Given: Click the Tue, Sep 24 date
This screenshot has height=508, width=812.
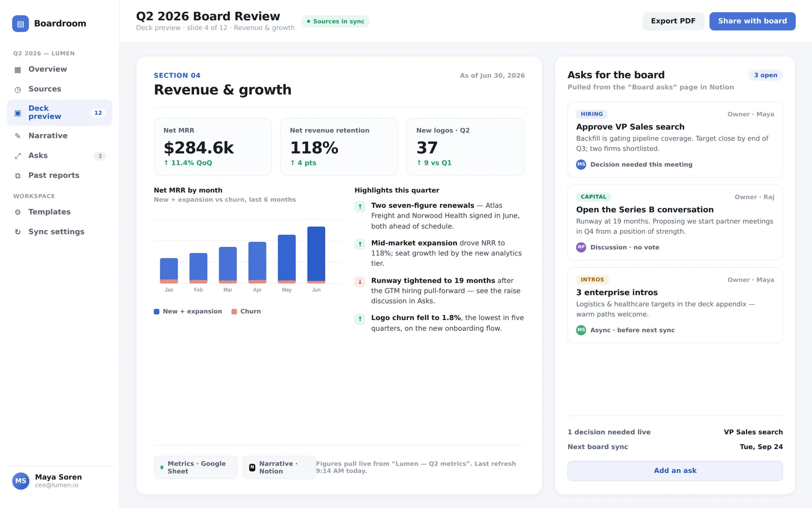Looking at the screenshot, I should (x=761, y=447).
